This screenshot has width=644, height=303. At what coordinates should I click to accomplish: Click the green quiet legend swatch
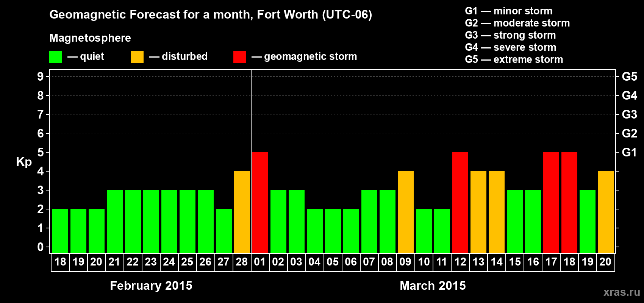(x=55, y=57)
